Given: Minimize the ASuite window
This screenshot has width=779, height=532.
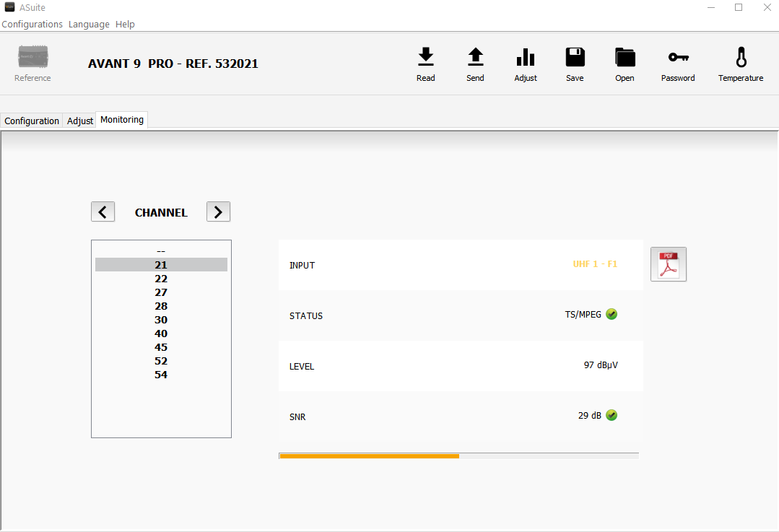Looking at the screenshot, I should click(x=711, y=7).
